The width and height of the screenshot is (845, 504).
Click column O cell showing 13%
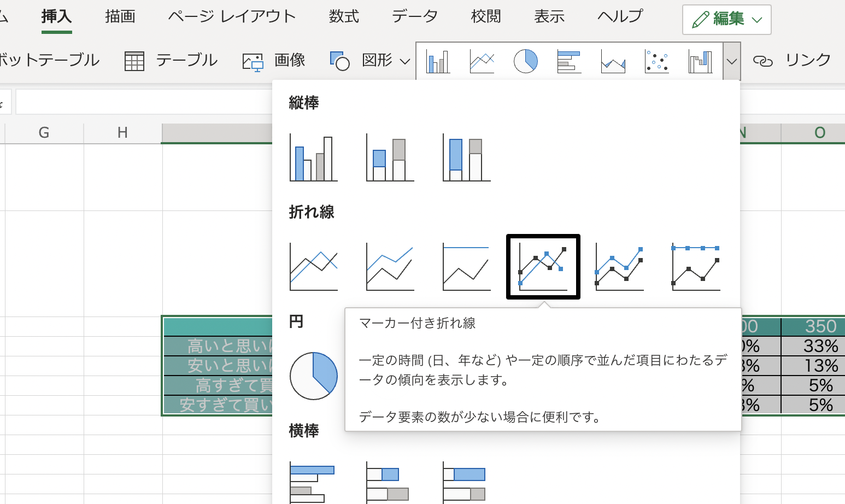pyautogui.click(x=813, y=366)
